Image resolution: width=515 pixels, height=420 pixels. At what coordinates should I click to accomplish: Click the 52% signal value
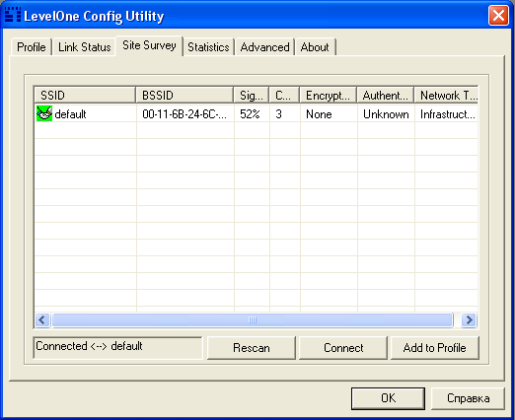250,114
